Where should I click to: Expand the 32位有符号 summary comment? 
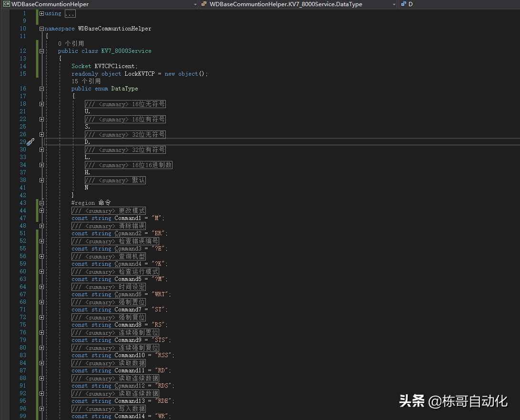(x=41, y=150)
